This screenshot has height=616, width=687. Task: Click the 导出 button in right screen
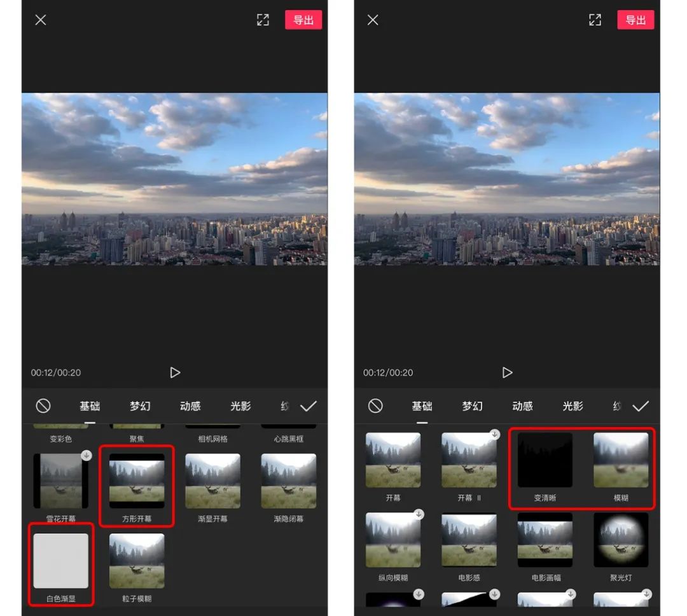[635, 20]
